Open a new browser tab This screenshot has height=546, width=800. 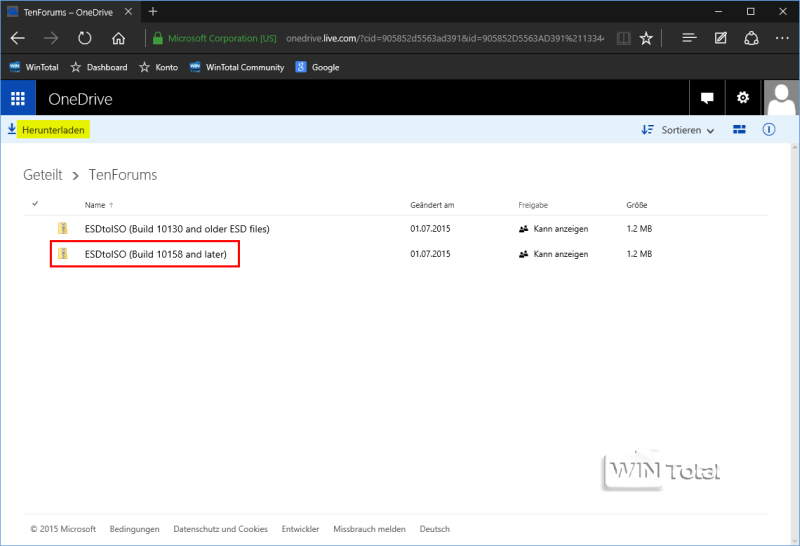pos(153,11)
